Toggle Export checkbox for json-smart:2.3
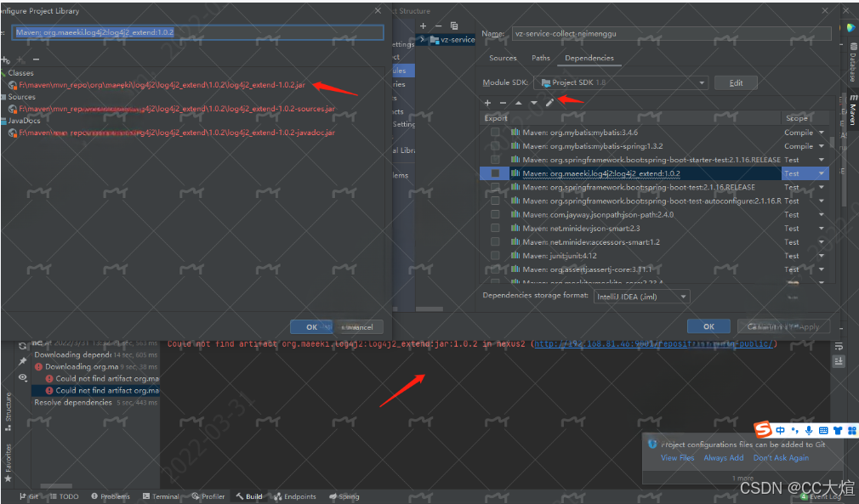The width and height of the screenshot is (859, 504). click(x=495, y=228)
